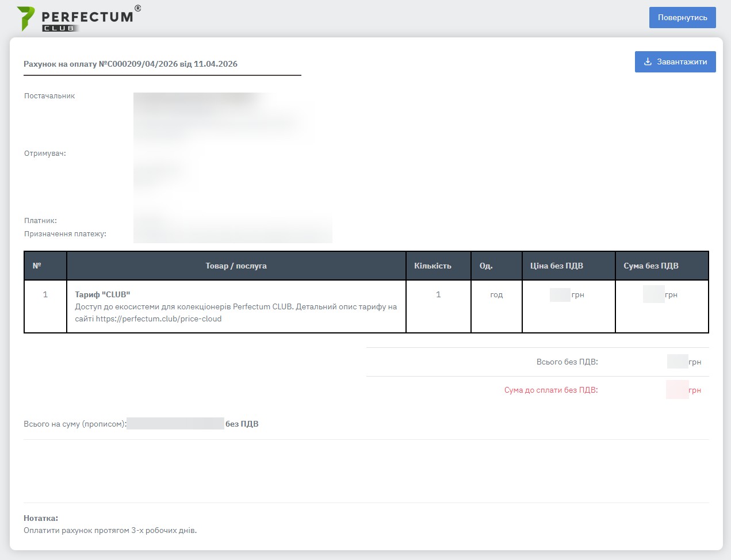Image resolution: width=731 pixels, height=560 pixels.
Task: Click the № column header
Action: (37, 266)
